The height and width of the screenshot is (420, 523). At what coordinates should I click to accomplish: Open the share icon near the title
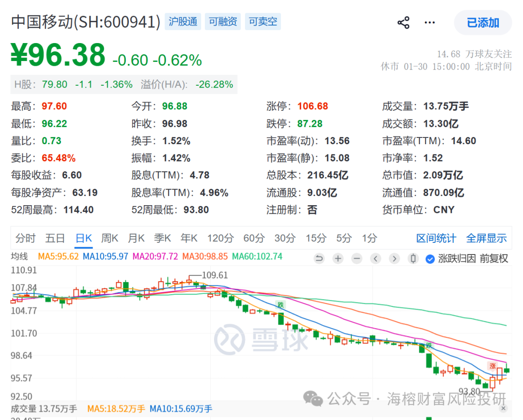(x=403, y=23)
